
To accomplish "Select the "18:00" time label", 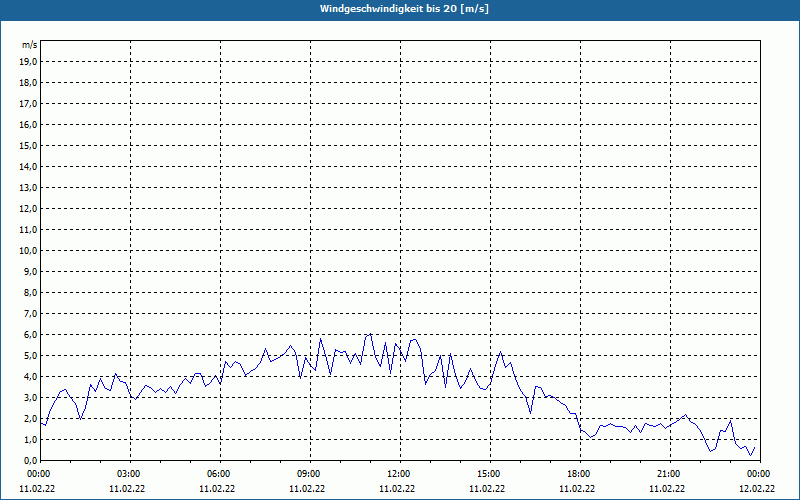I will click(581, 474).
